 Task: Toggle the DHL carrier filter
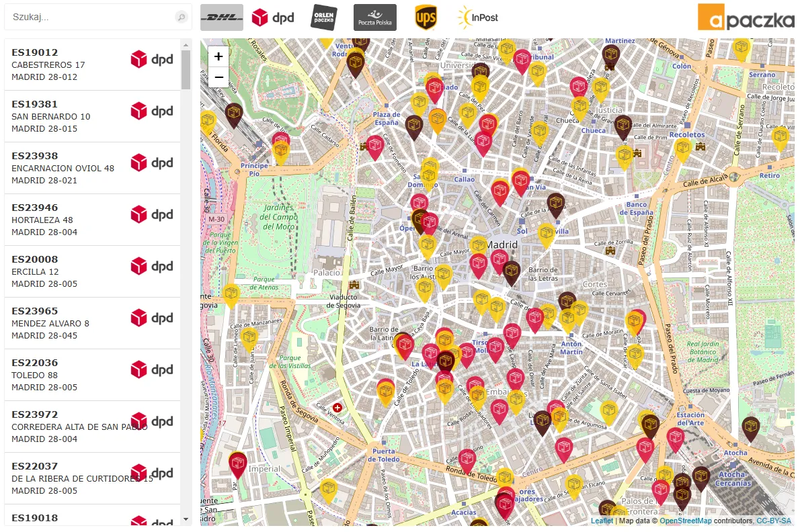(x=222, y=17)
